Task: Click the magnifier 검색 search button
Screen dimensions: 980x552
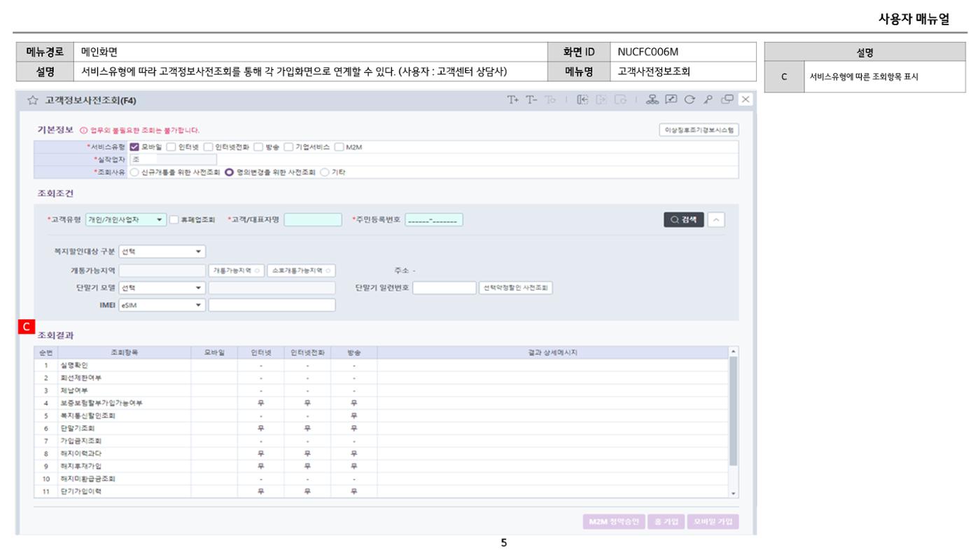Action: [684, 220]
